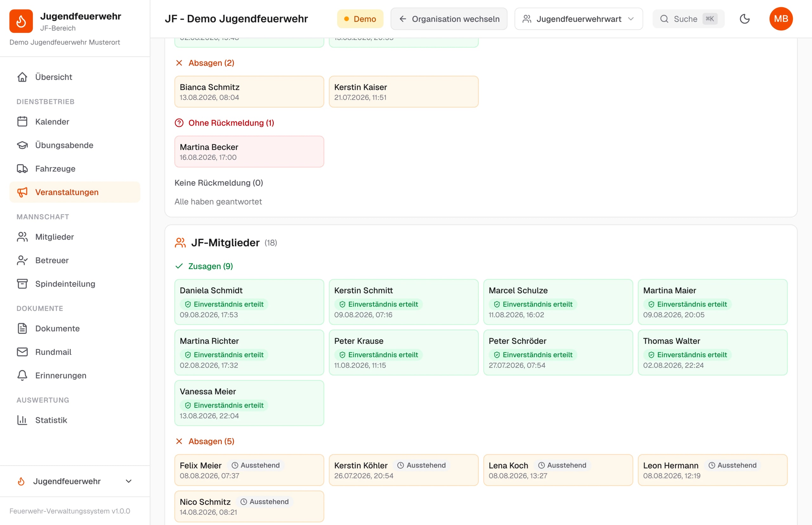Click the Mitglieder people icon

(x=23, y=237)
